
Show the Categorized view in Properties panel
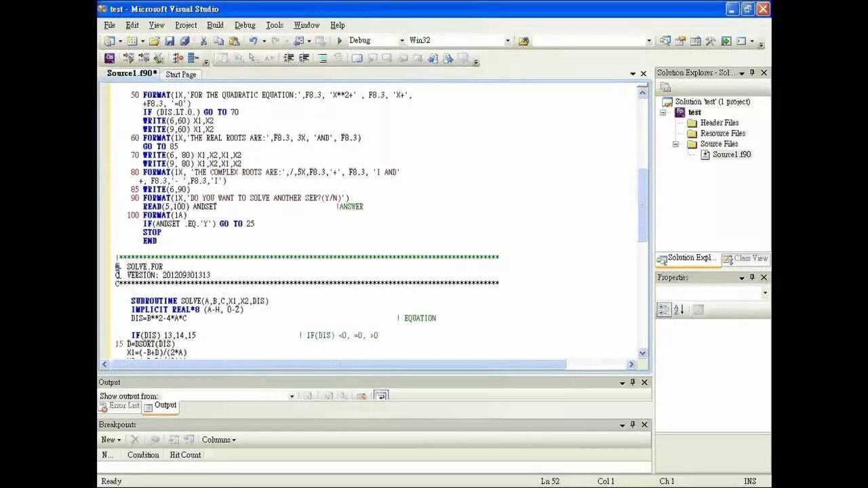click(664, 310)
